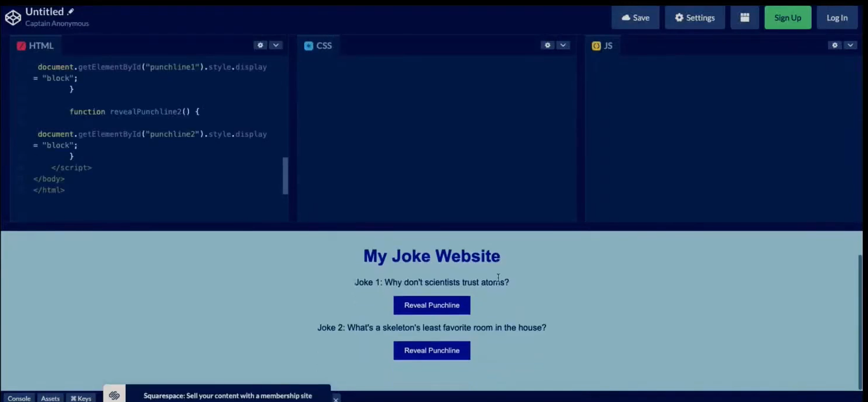The height and width of the screenshot is (402, 868).
Task: Reveal Punchline for Joke 1
Action: 432,305
